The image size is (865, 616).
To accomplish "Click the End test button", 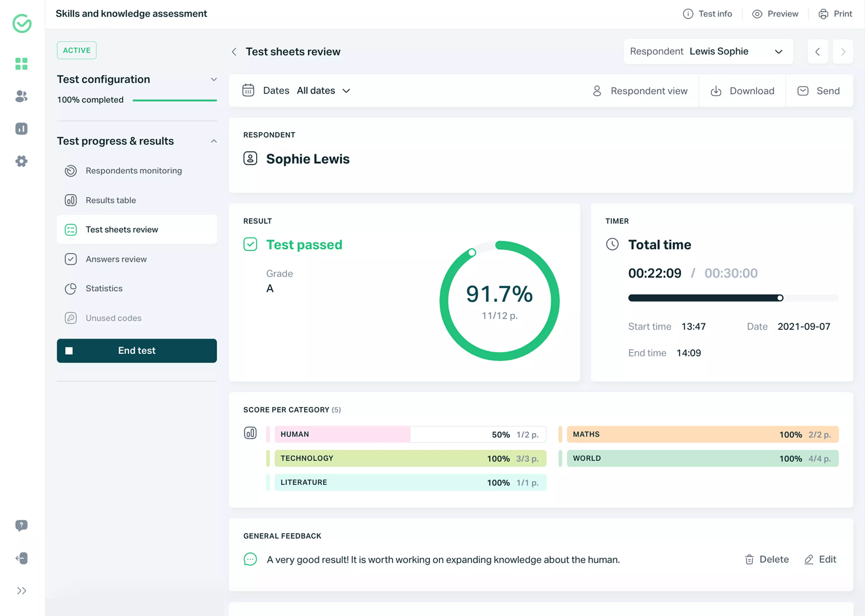I will (x=137, y=350).
